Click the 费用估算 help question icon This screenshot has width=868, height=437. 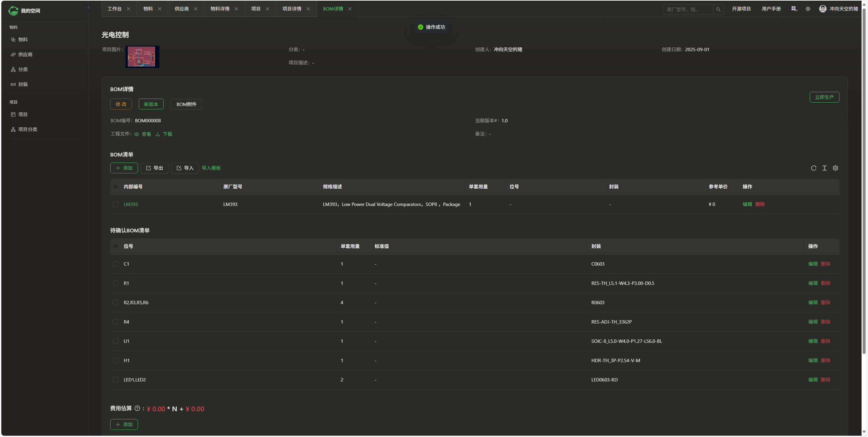pos(137,409)
